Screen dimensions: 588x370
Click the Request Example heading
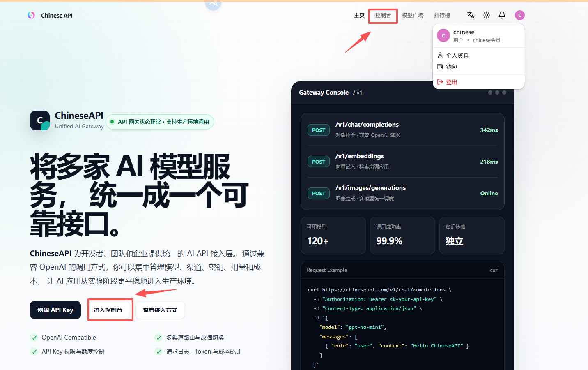pyautogui.click(x=327, y=270)
